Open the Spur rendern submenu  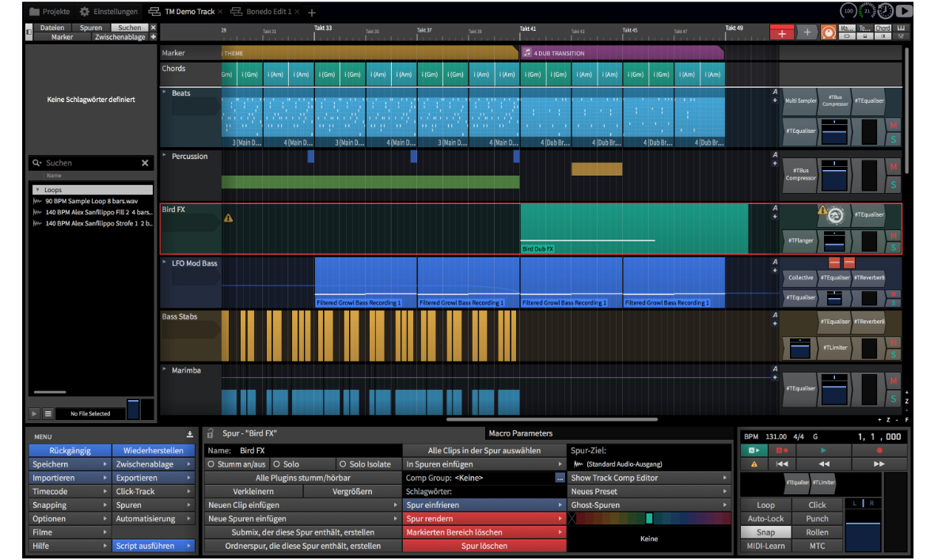(x=484, y=519)
